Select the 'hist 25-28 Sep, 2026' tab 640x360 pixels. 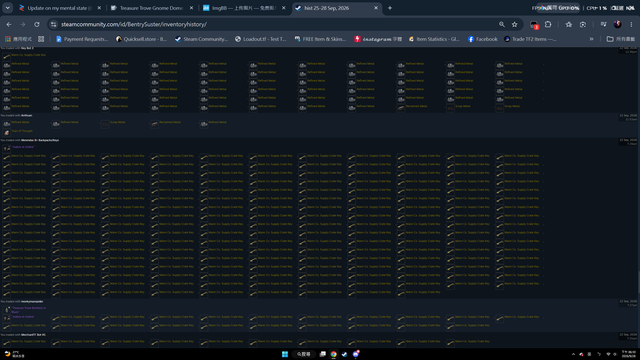pos(337,8)
